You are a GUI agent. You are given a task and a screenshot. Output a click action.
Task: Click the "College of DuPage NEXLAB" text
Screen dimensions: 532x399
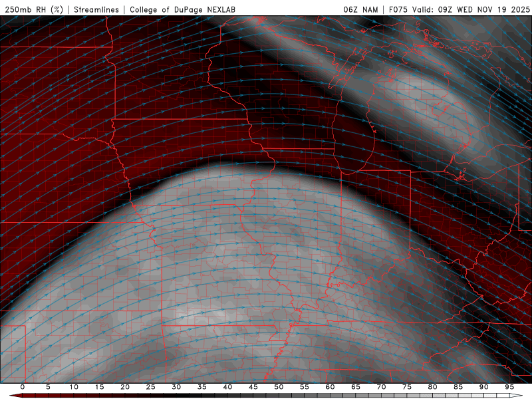[182, 9]
